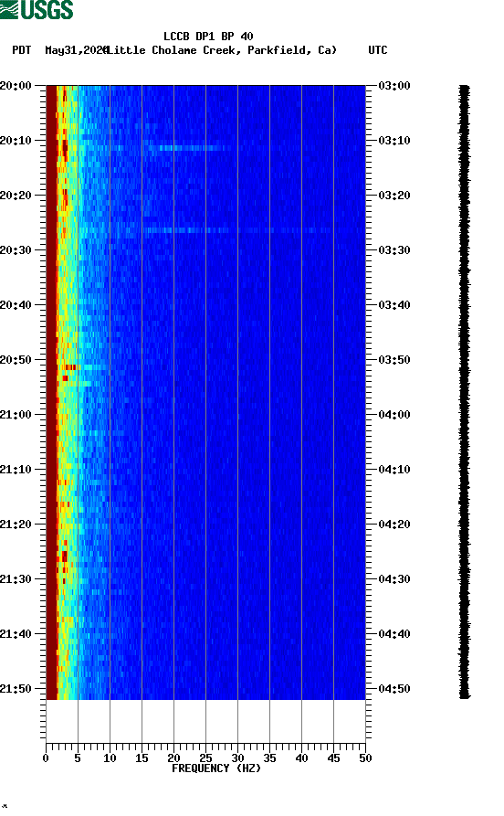504x816 pixels.
Task: Click the '20:00' PDT time label
Action: pos(16,85)
